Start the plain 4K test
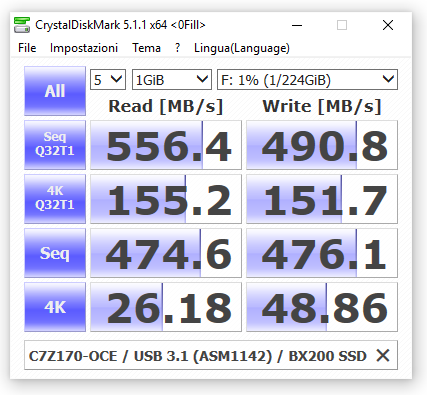The width and height of the screenshot is (427, 395). 55,307
